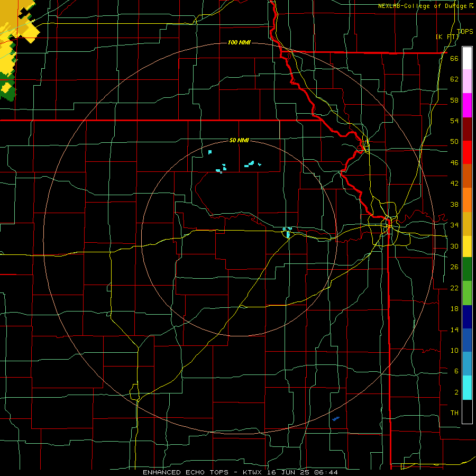Click the dark blue echo in the southeast
Screen dimensions: 476x476
335,419
